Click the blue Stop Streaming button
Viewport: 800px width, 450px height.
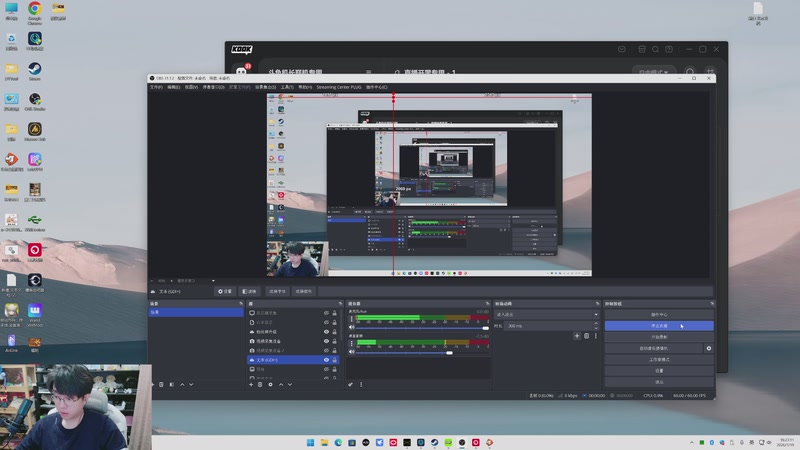click(x=659, y=326)
